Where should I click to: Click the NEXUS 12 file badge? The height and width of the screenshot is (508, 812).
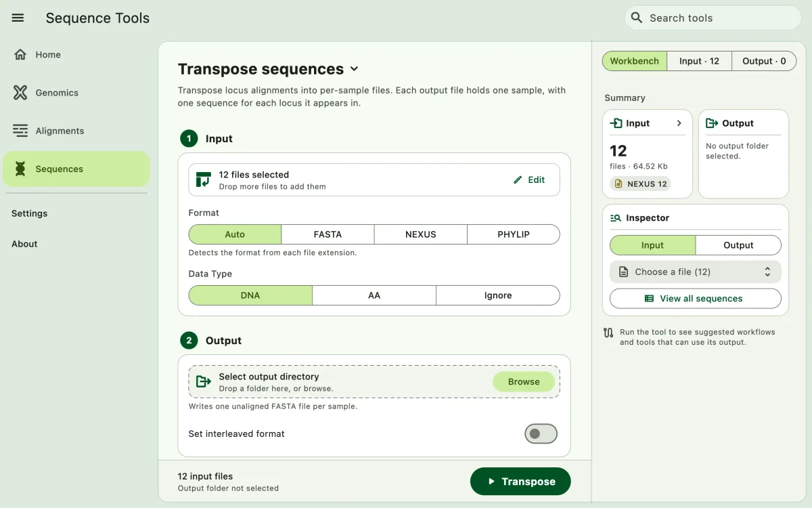[641, 184]
